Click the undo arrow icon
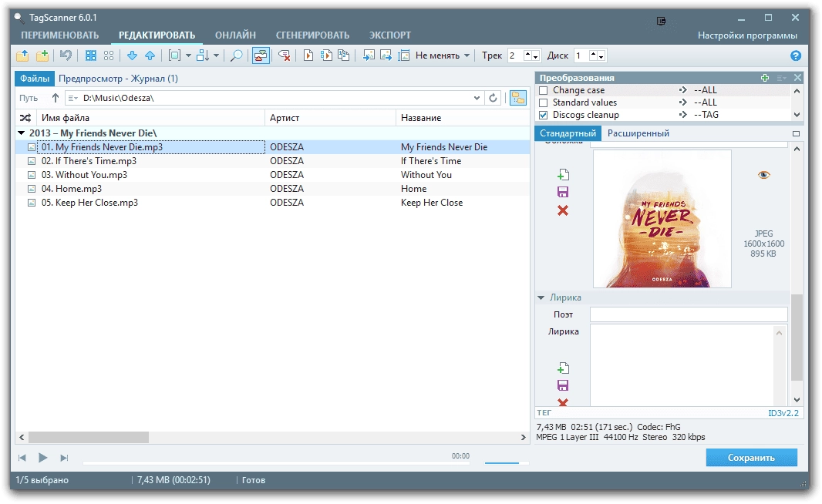This screenshot has height=504, width=822. [x=66, y=55]
